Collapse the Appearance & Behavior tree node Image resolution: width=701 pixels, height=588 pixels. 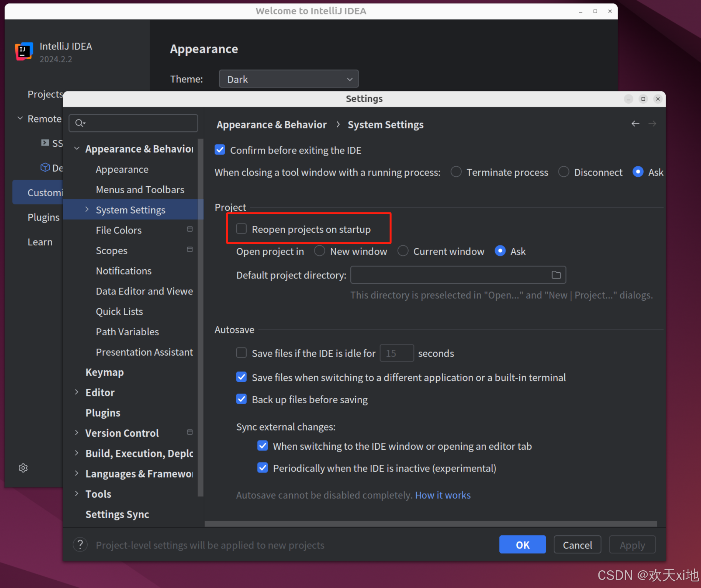coord(77,148)
